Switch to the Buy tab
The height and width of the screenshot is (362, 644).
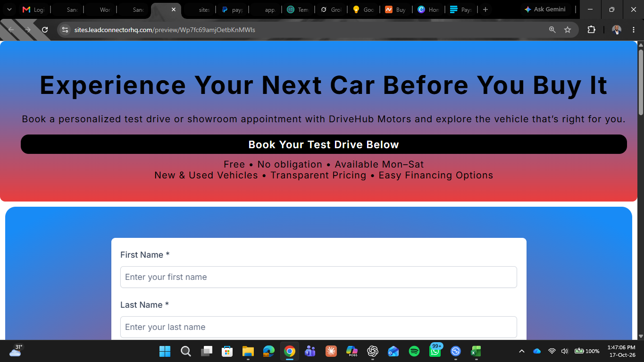(x=396, y=9)
